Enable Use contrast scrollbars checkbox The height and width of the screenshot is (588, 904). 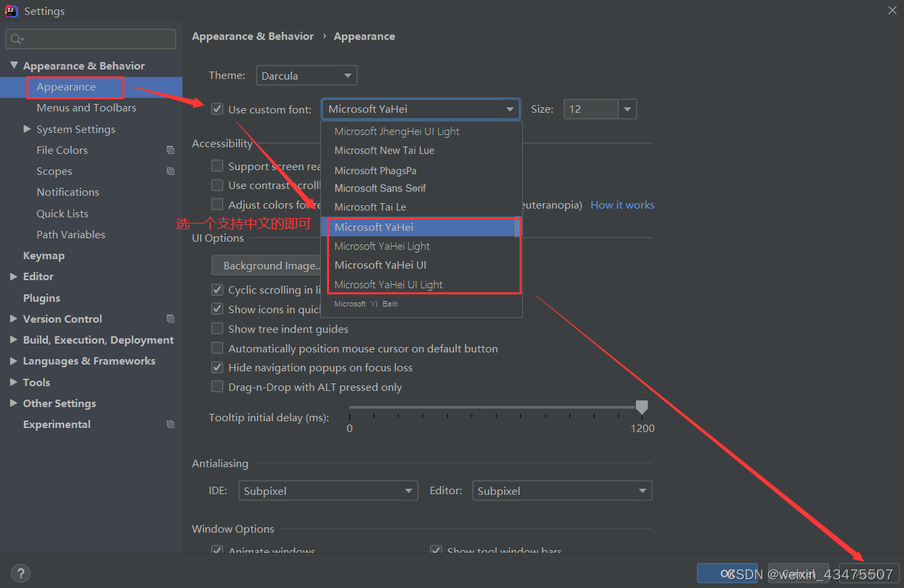(217, 185)
